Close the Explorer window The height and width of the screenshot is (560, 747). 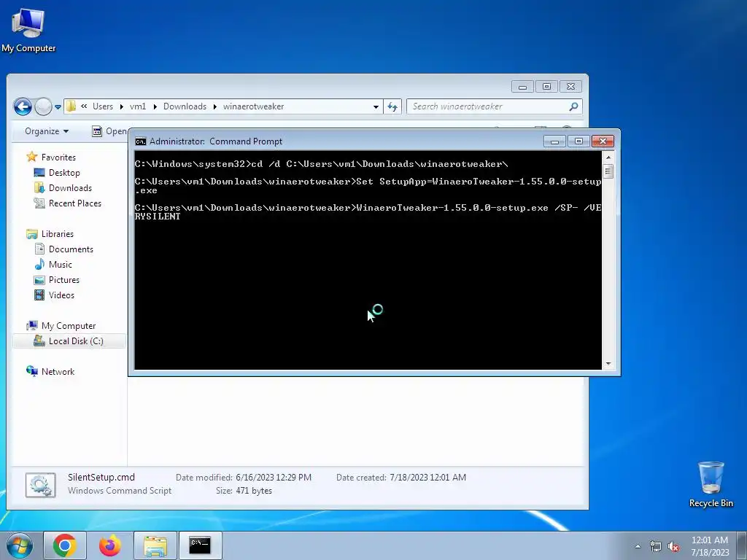(570, 86)
